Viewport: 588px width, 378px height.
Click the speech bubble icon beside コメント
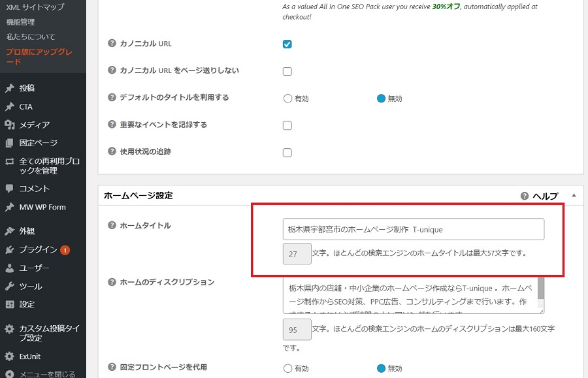tap(9, 189)
